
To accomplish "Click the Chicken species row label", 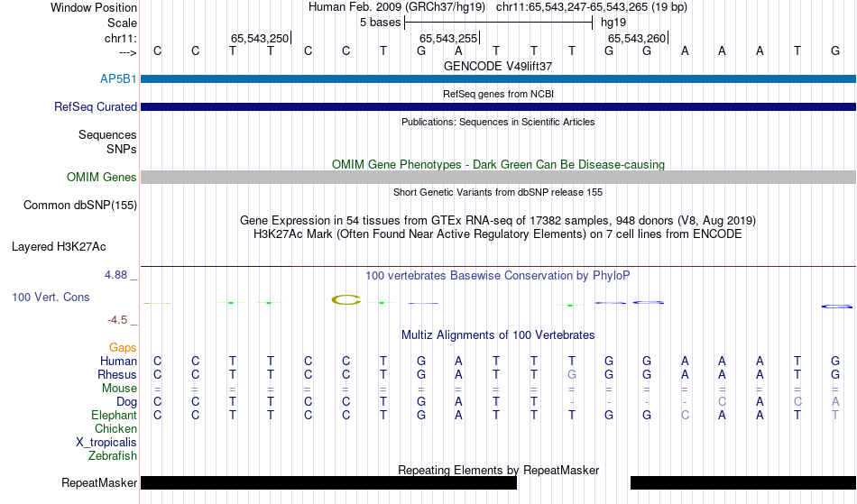I will pos(115,428).
